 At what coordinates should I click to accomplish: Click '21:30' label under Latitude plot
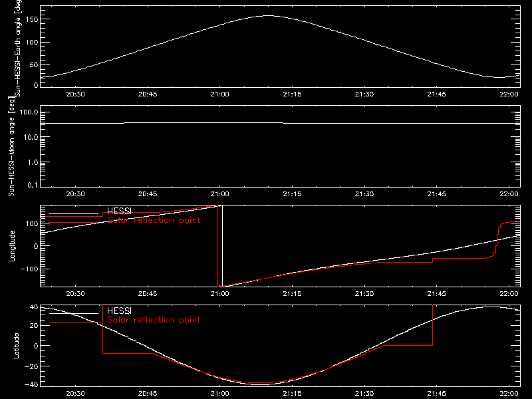click(364, 394)
